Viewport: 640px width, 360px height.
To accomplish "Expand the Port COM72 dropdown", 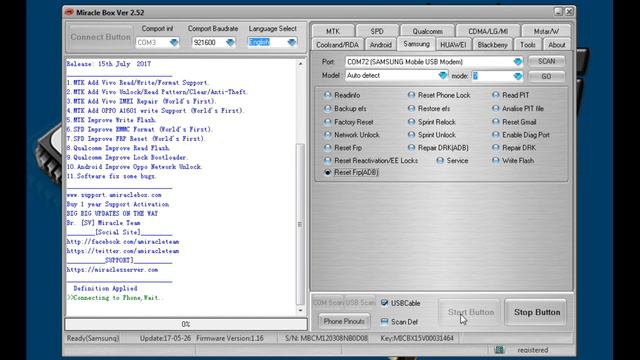I will point(518,62).
